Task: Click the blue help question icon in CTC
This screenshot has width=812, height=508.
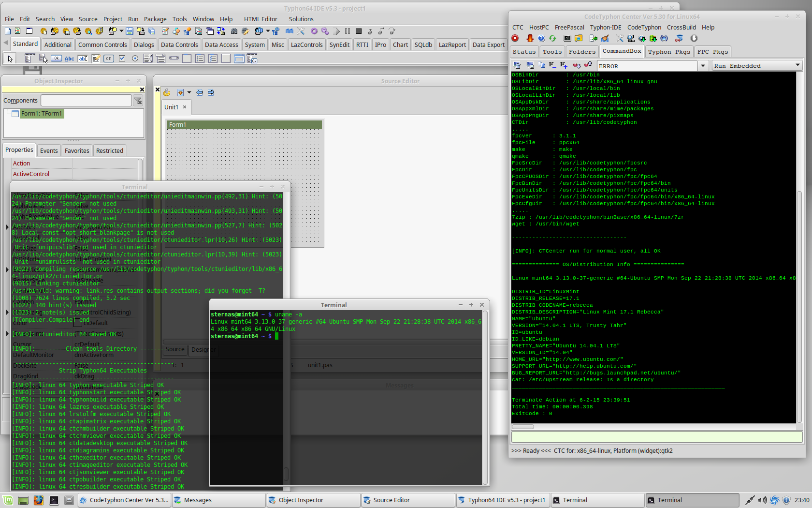Action: tap(541, 38)
